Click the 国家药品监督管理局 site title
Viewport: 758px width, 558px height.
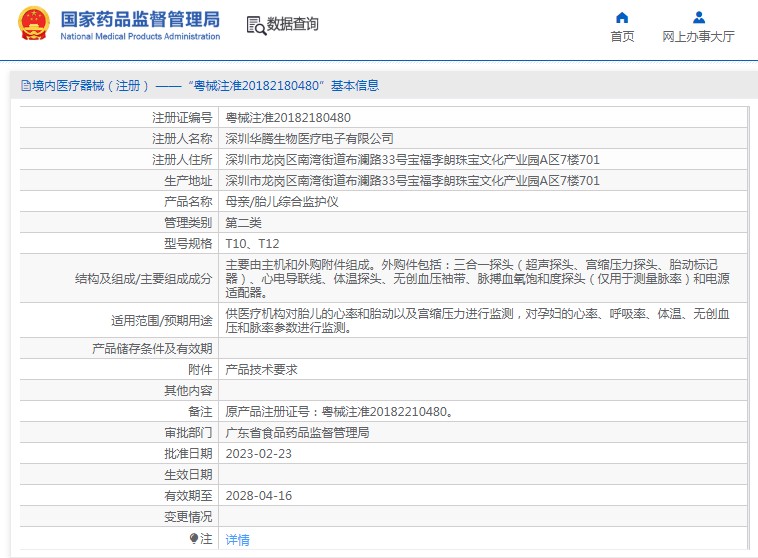[x=140, y=19]
